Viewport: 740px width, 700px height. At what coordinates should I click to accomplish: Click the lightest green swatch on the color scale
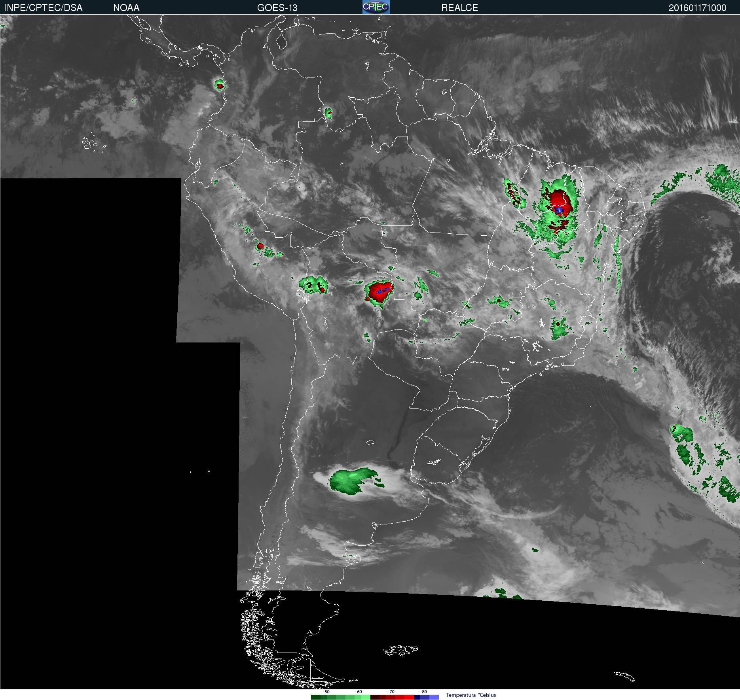point(366,697)
